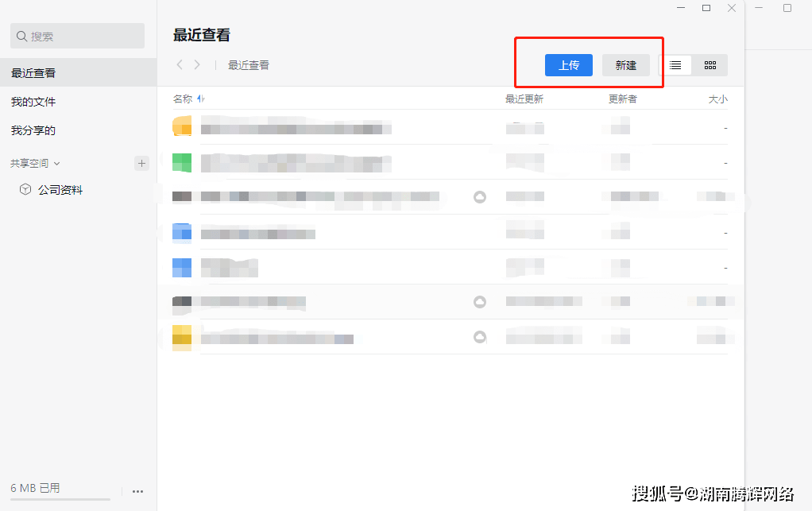Open 最近查看 in the sidebar
Viewport: 812px width, 511px height.
pos(33,73)
